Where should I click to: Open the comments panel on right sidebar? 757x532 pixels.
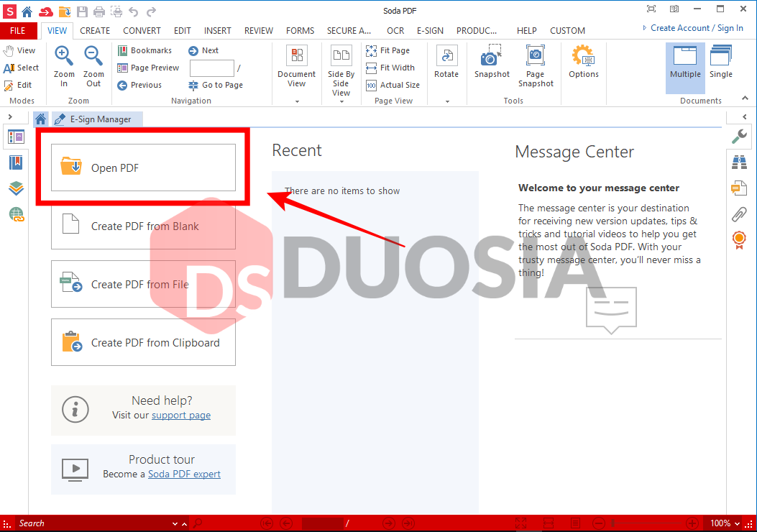tap(739, 188)
